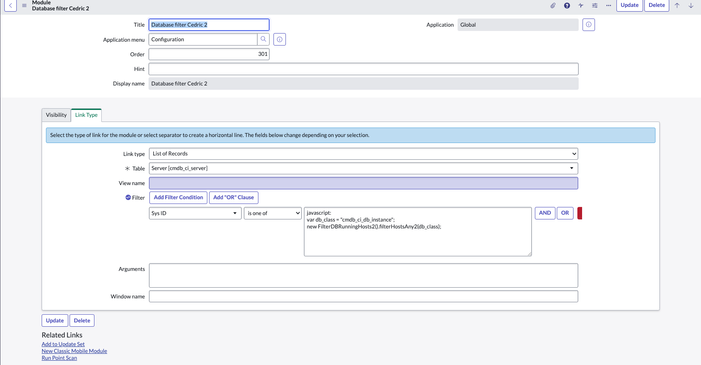The height and width of the screenshot is (365, 701).
Task: Add AND condition to Sys ID row
Action: tap(545, 213)
